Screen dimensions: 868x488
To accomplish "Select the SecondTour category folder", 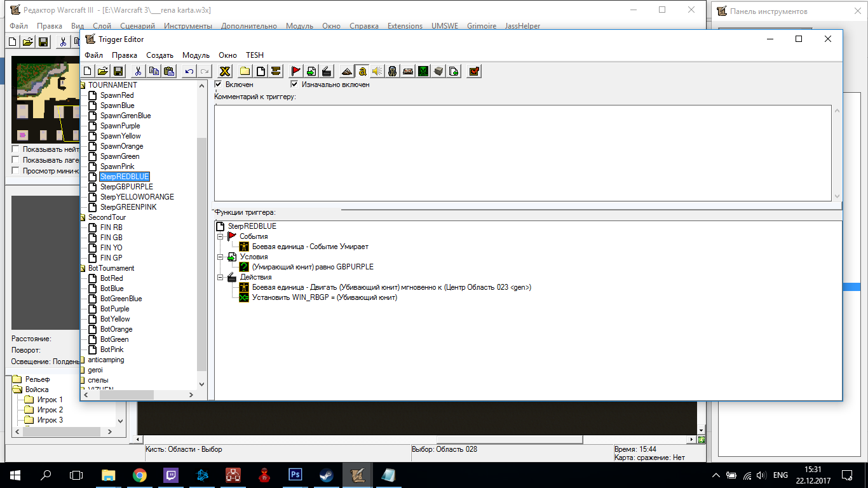I will tap(107, 217).
